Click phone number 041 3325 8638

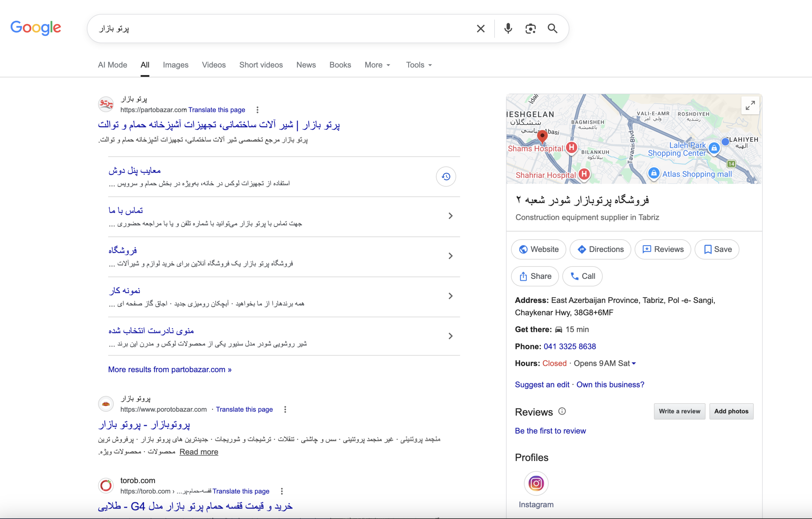tap(570, 347)
